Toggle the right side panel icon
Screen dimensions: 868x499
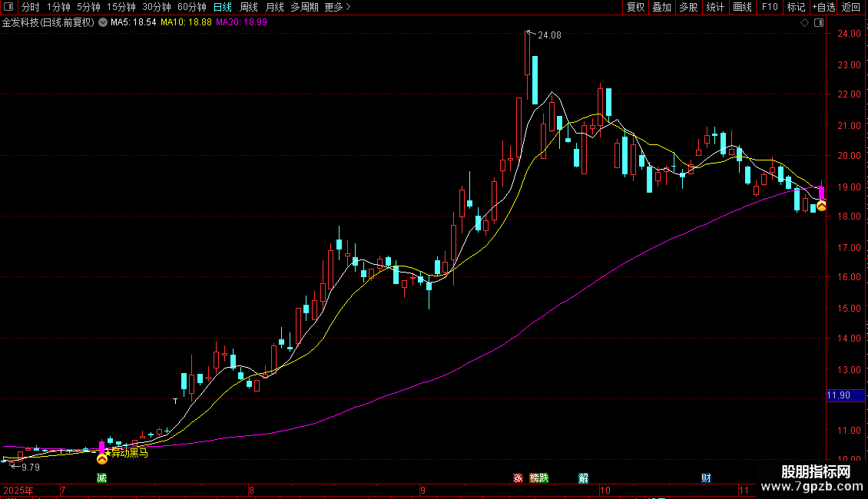pos(820,23)
